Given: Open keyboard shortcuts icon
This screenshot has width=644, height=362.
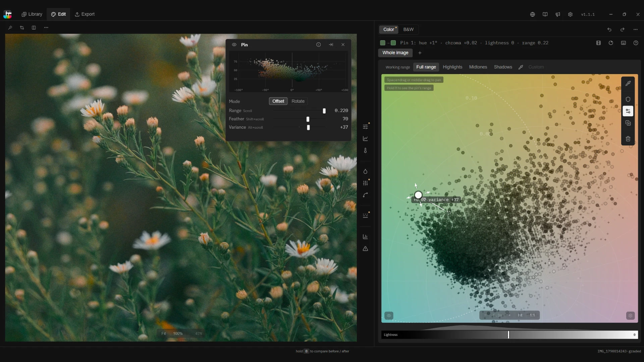Looking at the screenshot, I should click(623, 43).
